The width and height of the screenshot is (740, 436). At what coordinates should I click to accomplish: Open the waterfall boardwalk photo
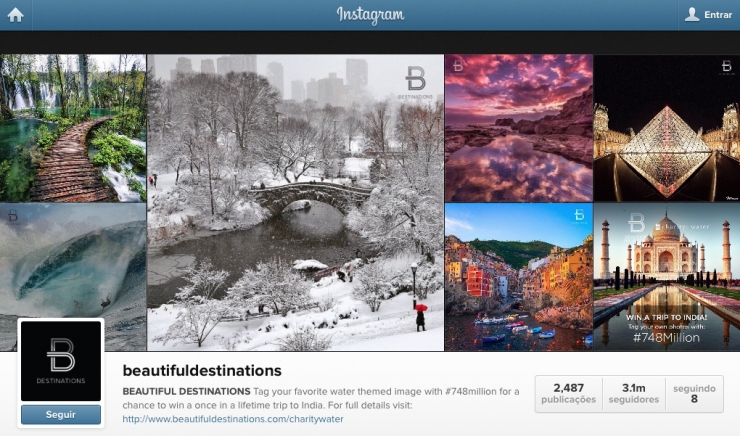[x=73, y=128]
